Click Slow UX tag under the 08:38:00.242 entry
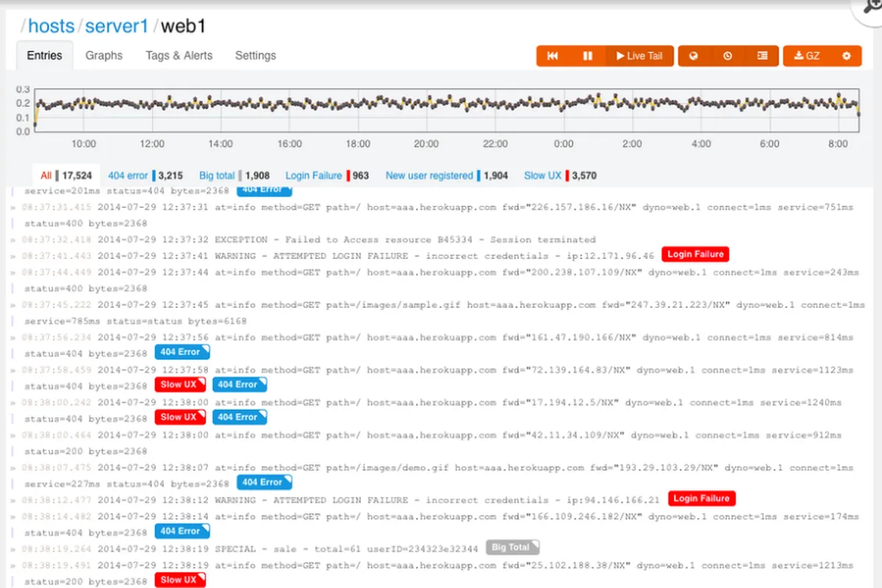 pyautogui.click(x=181, y=417)
